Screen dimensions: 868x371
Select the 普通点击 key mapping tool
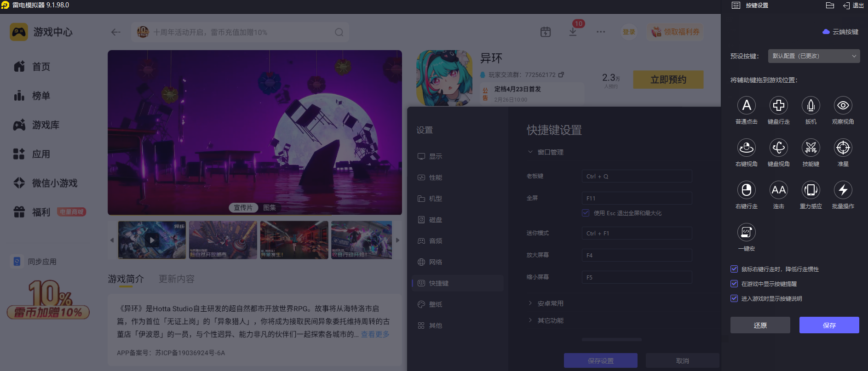(x=747, y=106)
